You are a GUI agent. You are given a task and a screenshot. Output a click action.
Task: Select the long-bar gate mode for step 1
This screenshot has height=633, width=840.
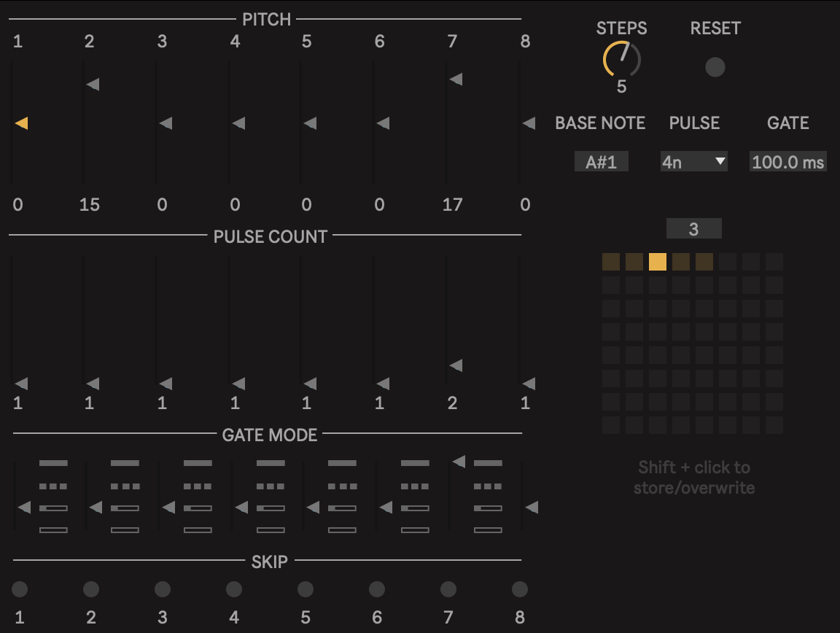coord(53,463)
